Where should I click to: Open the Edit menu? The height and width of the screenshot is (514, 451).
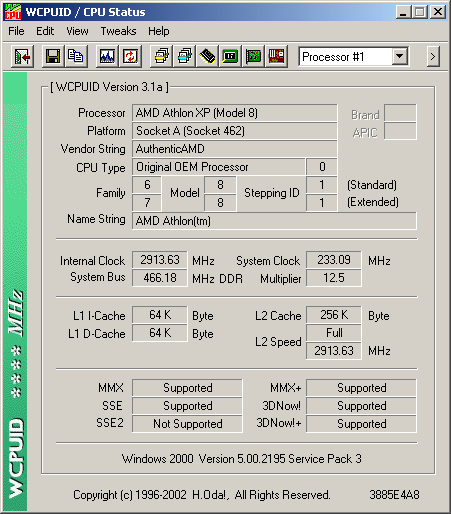click(x=45, y=31)
